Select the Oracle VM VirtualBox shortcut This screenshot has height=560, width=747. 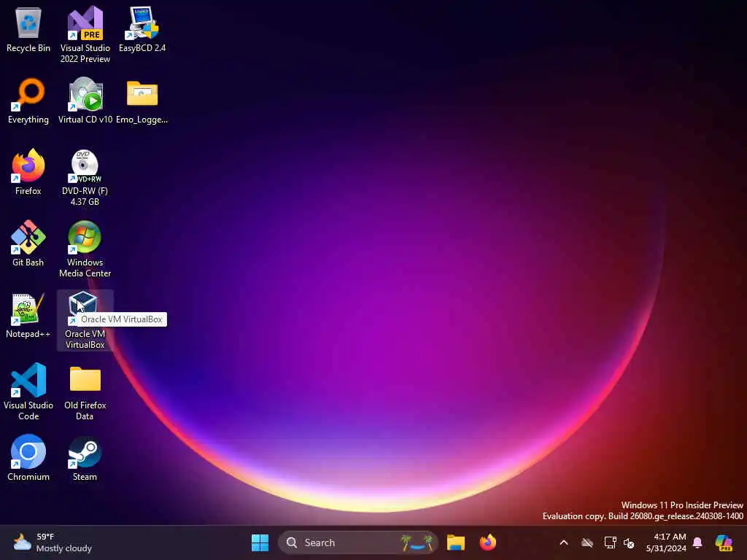click(x=85, y=321)
